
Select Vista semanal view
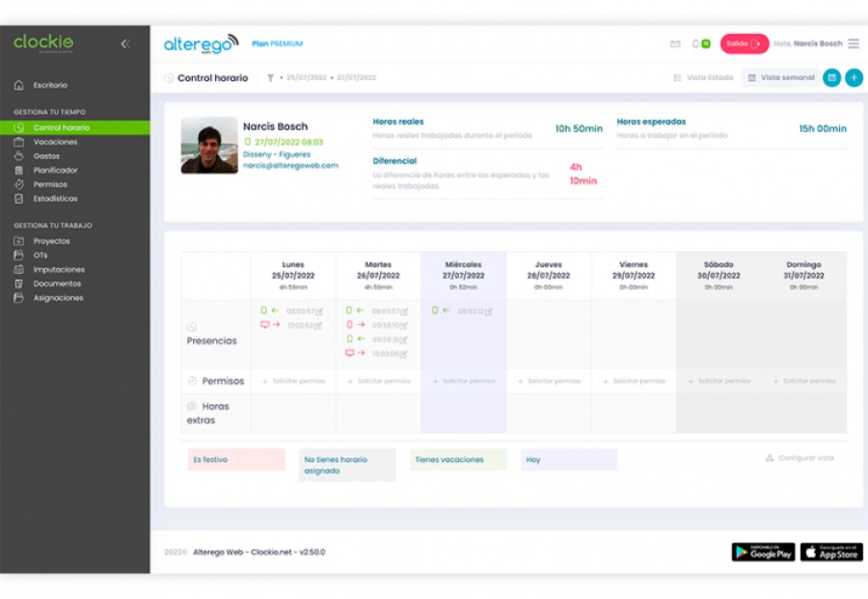(781, 78)
